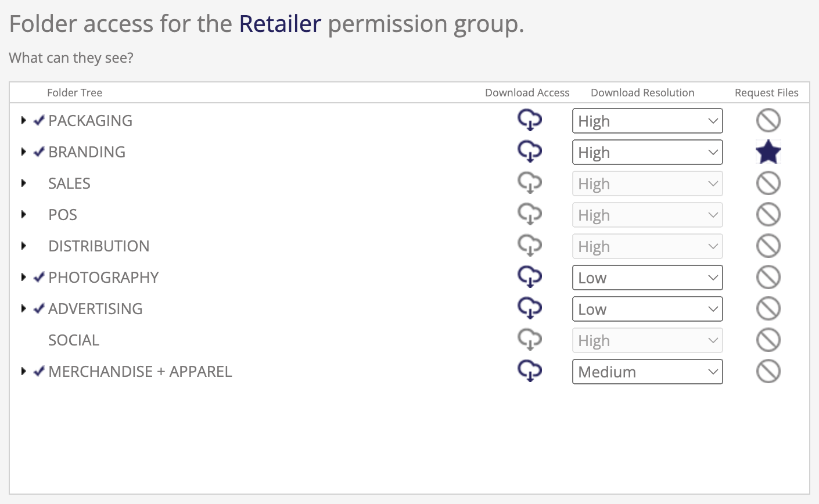This screenshot has width=819, height=504.
Task: Toggle the checkmark beside PHOTOGRAPHY
Action: 39,278
